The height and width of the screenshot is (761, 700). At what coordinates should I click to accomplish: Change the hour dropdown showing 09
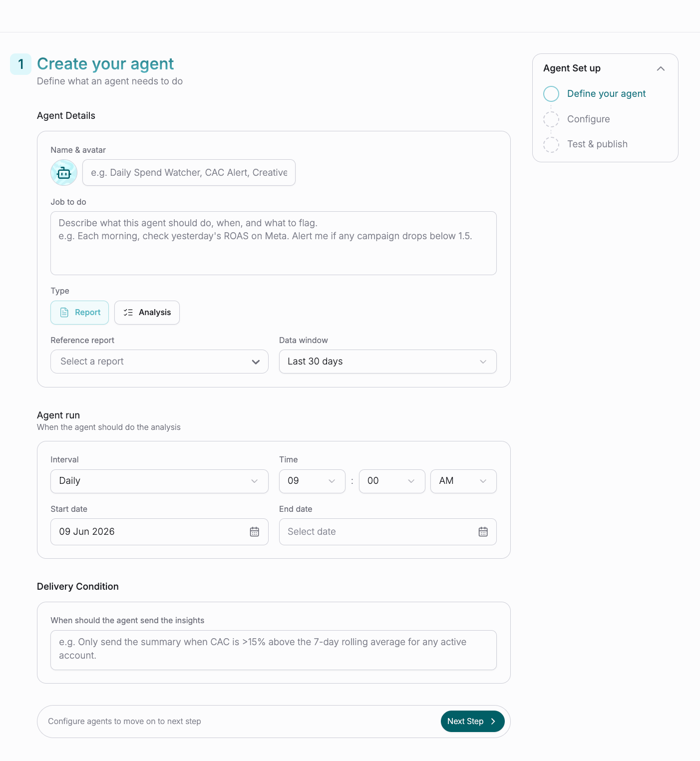312,481
